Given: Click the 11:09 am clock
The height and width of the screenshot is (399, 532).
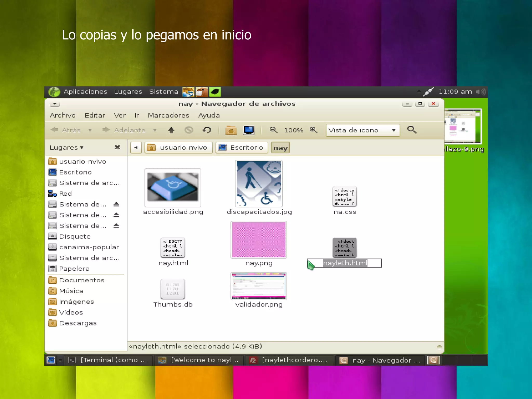Looking at the screenshot, I should pyautogui.click(x=455, y=92).
